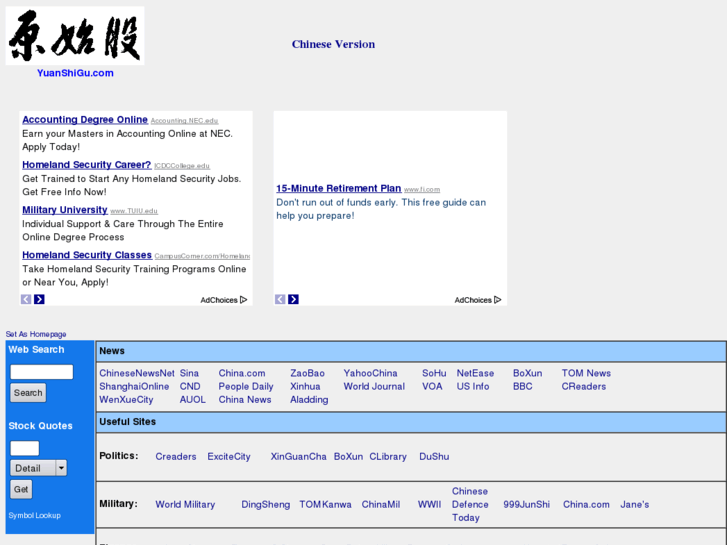Image resolution: width=727 pixels, height=545 pixels.
Task: Click the YuanShiGu calligraphy logo image
Action: click(75, 36)
